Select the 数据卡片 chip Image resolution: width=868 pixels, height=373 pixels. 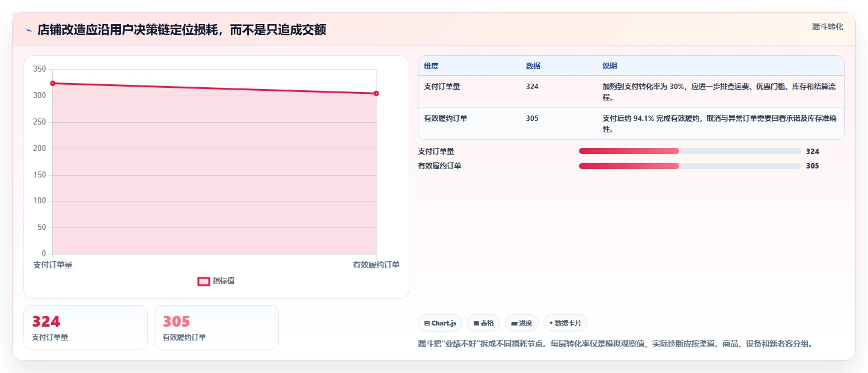565,323
